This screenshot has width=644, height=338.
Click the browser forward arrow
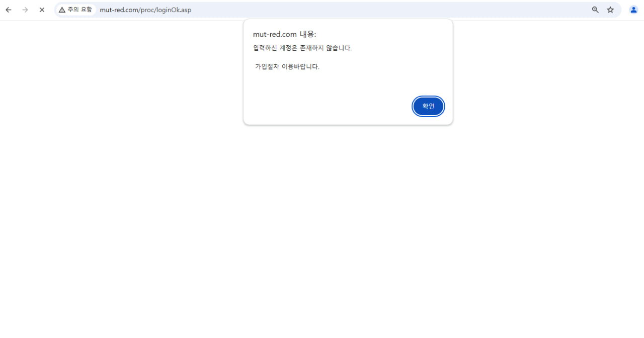[x=25, y=10]
